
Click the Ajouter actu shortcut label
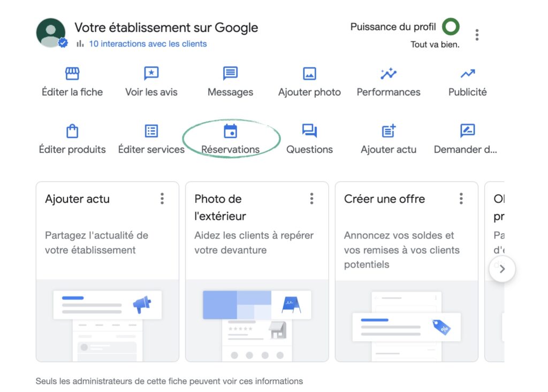point(389,150)
